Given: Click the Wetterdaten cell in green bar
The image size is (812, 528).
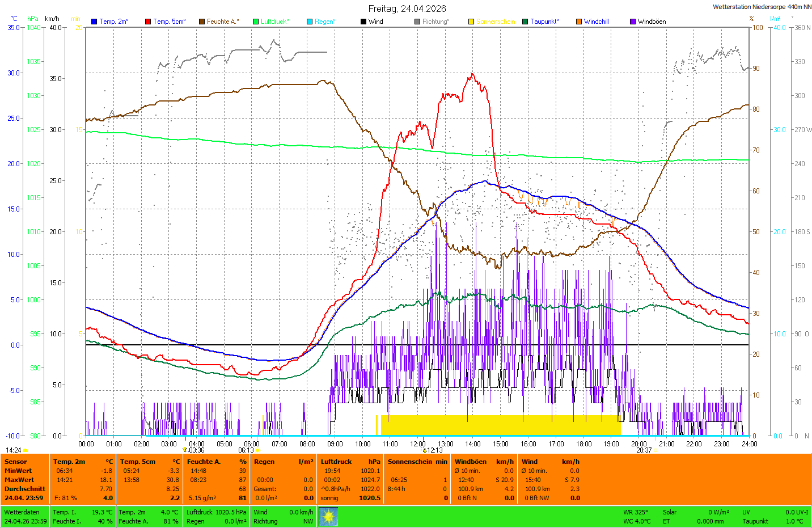Looking at the screenshot, I should tap(22, 512).
